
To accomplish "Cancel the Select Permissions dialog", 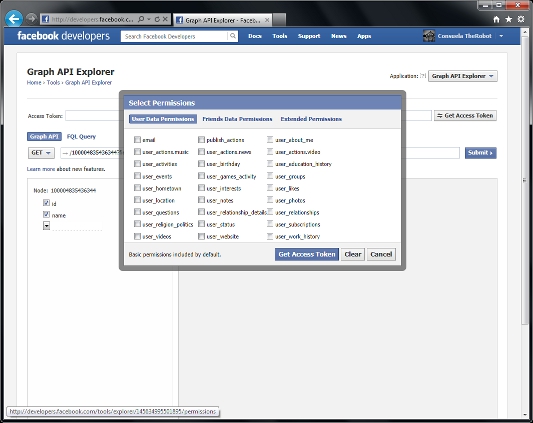I will [381, 254].
